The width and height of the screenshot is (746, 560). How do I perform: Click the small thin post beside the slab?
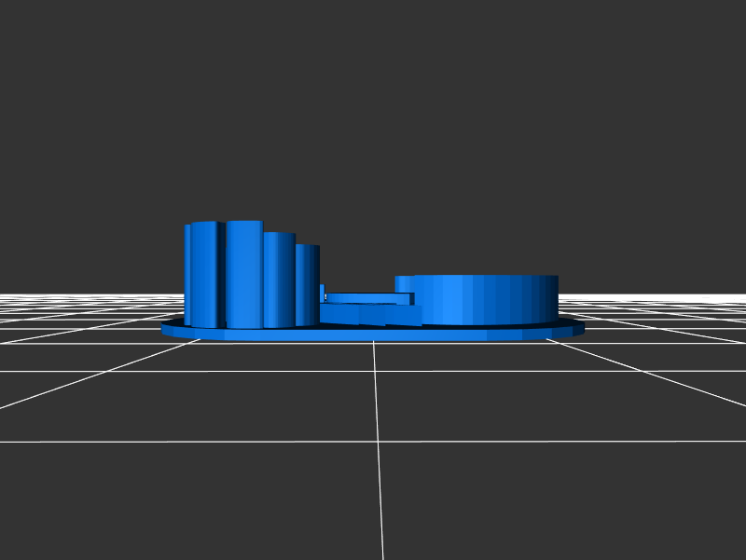tap(322, 292)
